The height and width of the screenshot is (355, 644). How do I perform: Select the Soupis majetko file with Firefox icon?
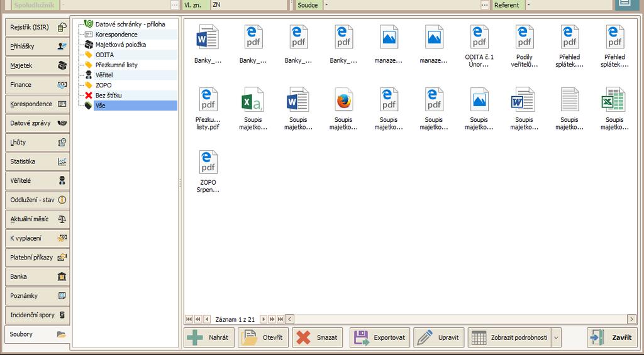click(x=343, y=109)
